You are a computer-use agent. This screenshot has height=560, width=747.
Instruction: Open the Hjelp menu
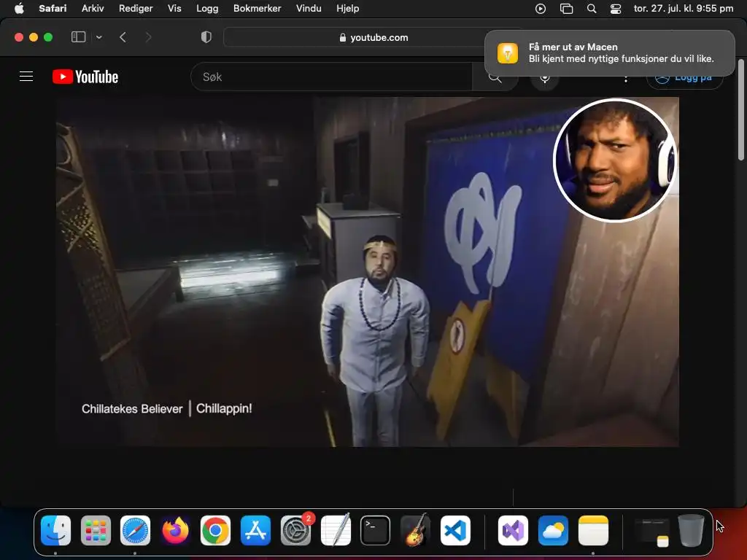click(348, 8)
